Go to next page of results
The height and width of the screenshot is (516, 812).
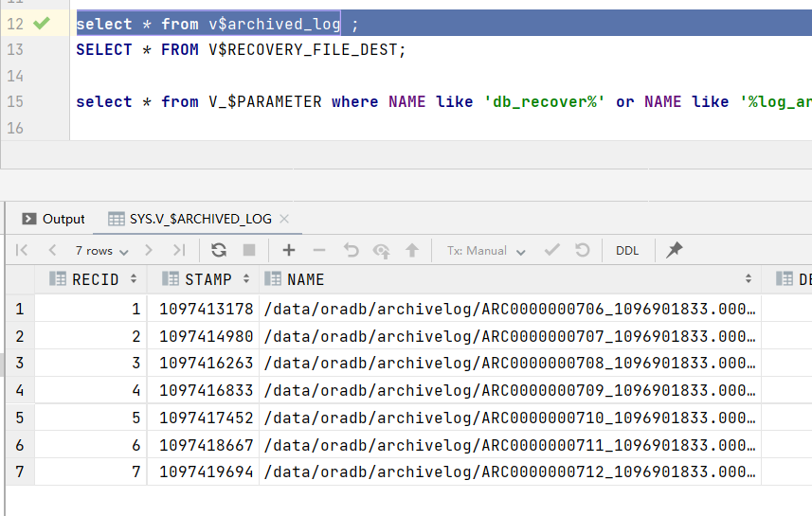[x=149, y=251]
